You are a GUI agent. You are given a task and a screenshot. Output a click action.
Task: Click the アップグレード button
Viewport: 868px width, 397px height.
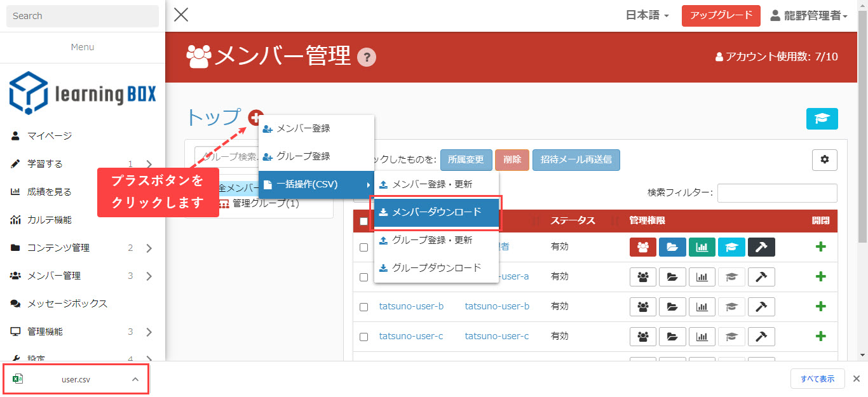coord(721,16)
